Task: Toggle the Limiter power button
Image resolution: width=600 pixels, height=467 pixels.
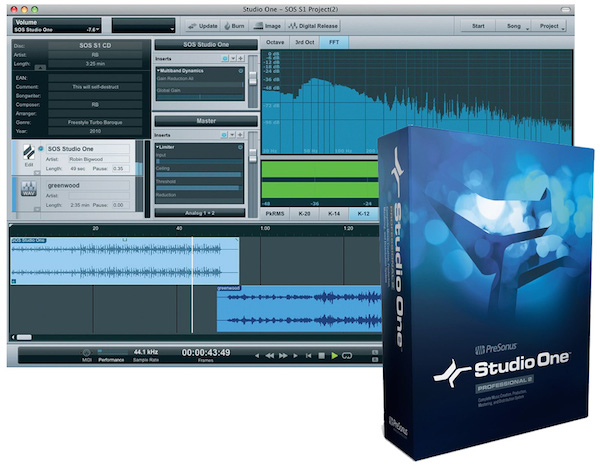Action: tap(240, 147)
